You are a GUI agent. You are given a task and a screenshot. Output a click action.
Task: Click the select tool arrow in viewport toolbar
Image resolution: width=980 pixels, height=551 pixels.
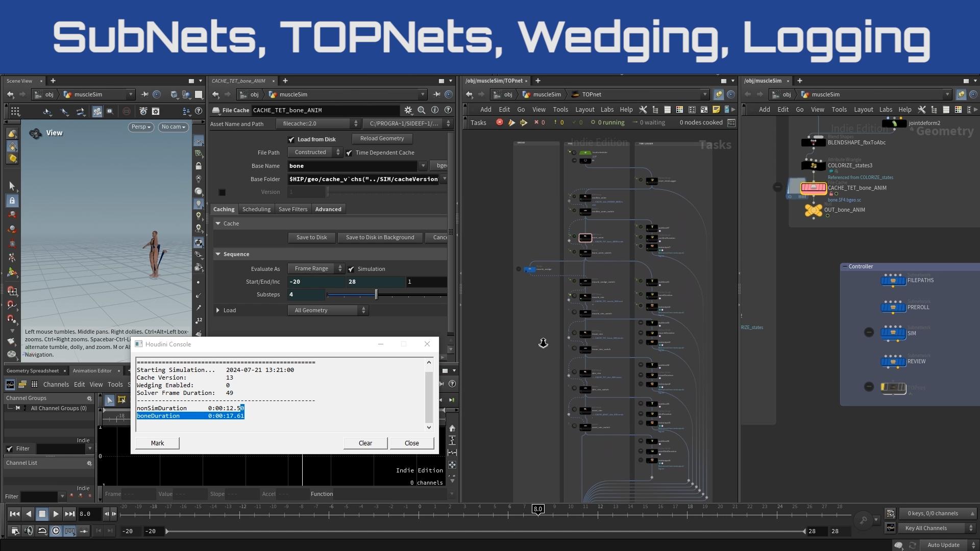pos(12,186)
